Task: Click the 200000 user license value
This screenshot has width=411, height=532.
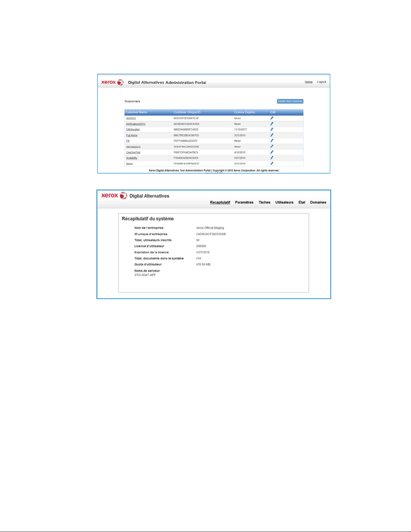Action: click(201, 246)
